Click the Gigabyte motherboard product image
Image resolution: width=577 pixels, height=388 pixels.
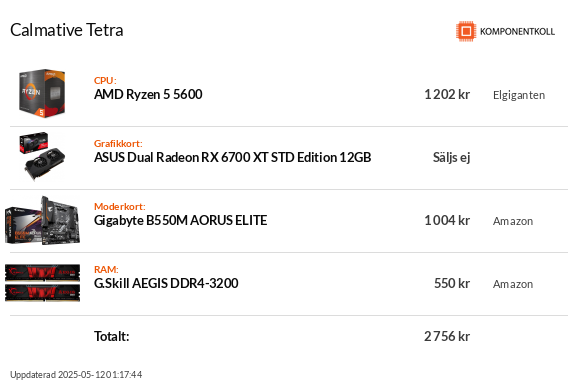tap(42, 220)
